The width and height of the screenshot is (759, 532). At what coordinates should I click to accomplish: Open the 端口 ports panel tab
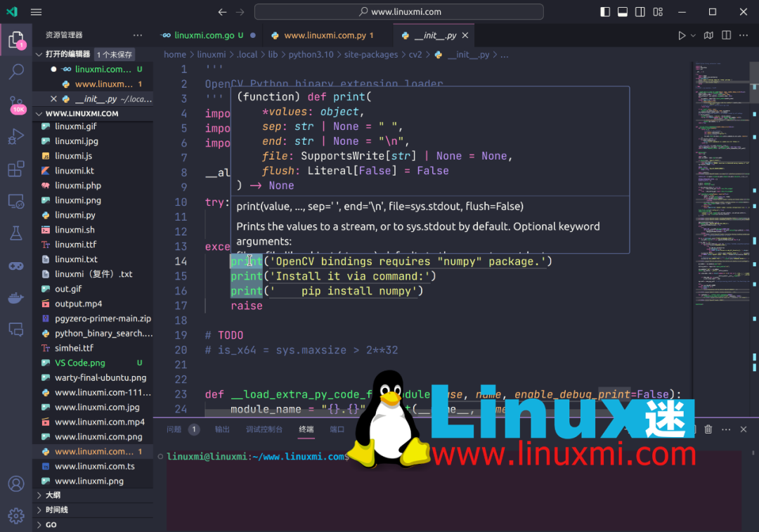[337, 429]
